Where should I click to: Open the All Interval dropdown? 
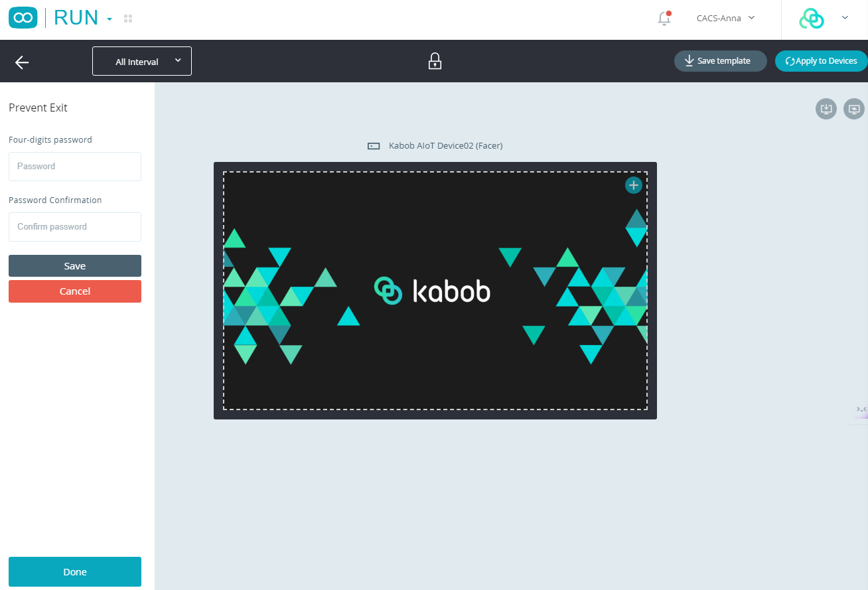click(x=142, y=61)
